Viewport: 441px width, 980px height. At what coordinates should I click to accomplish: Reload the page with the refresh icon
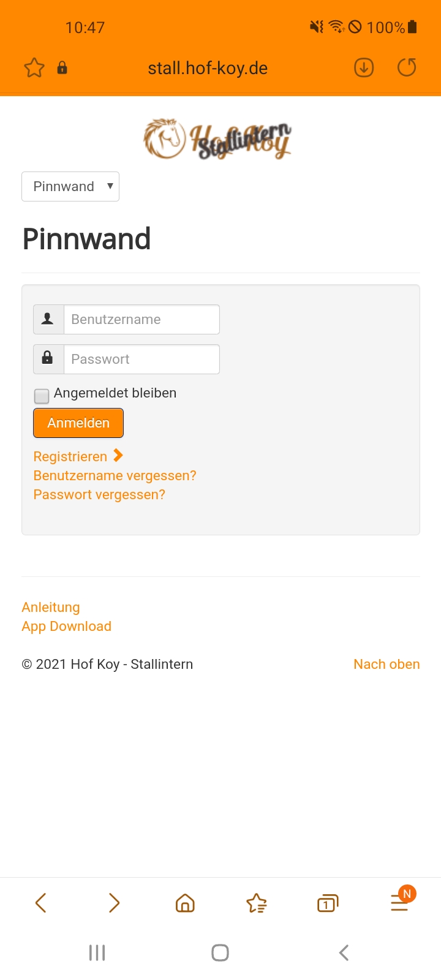(x=407, y=67)
